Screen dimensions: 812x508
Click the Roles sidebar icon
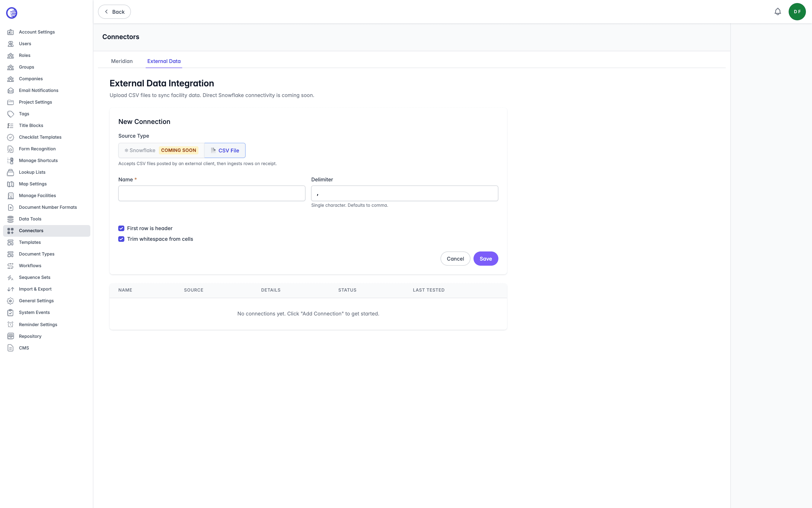[11, 55]
